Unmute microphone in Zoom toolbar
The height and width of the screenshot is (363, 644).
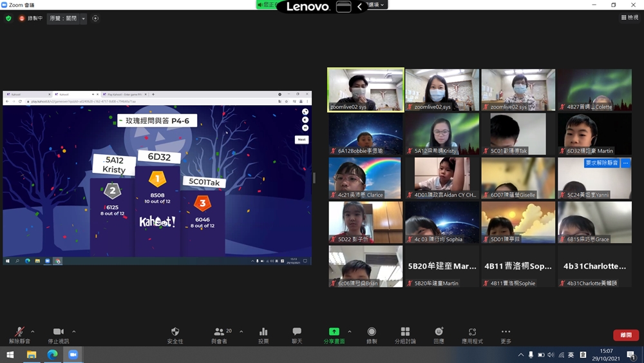tap(19, 335)
